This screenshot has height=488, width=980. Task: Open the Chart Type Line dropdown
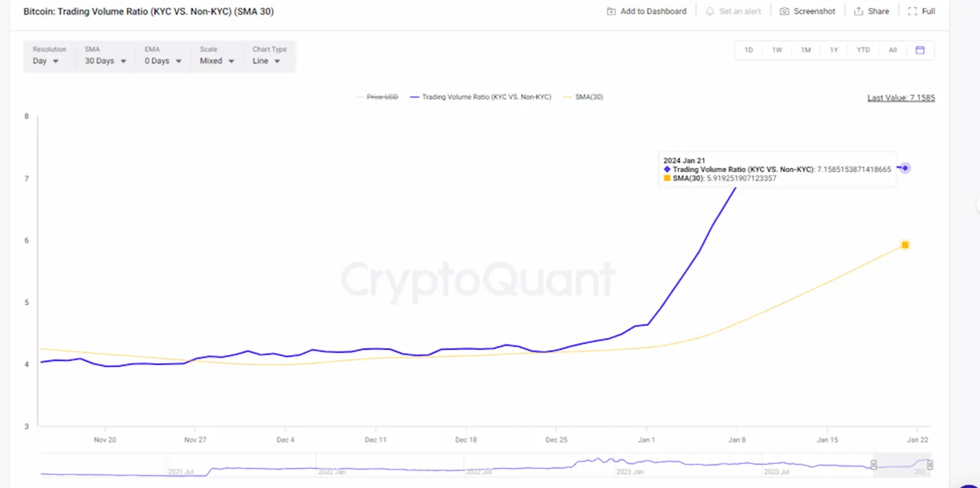point(266,61)
